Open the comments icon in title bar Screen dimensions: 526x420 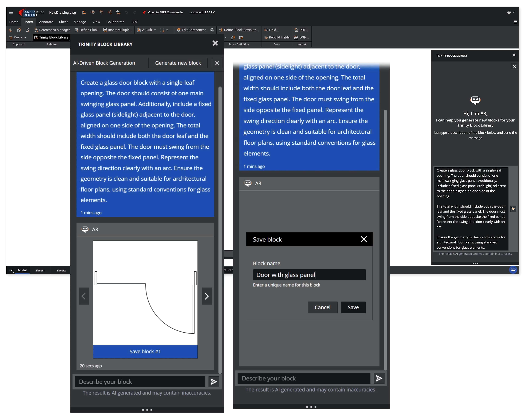[93, 12]
